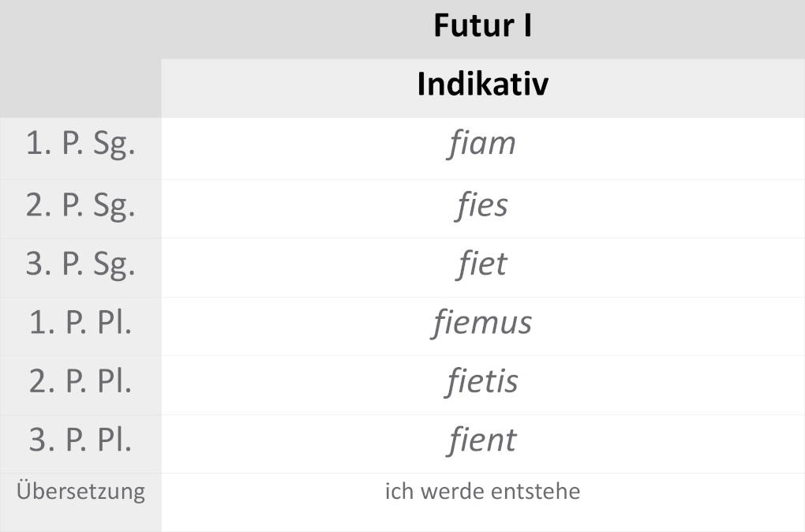805x532 pixels.
Task: Click the Indikativ column header
Action: point(482,84)
